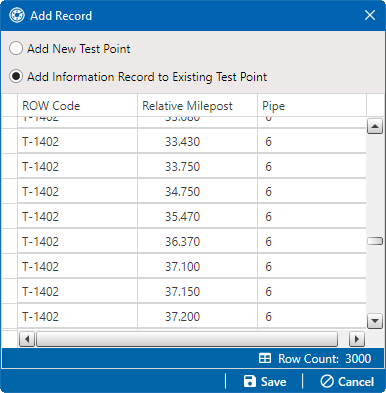Click Pipe value 6 in the 35.470 row
This screenshot has height=393, width=386.
(268, 217)
